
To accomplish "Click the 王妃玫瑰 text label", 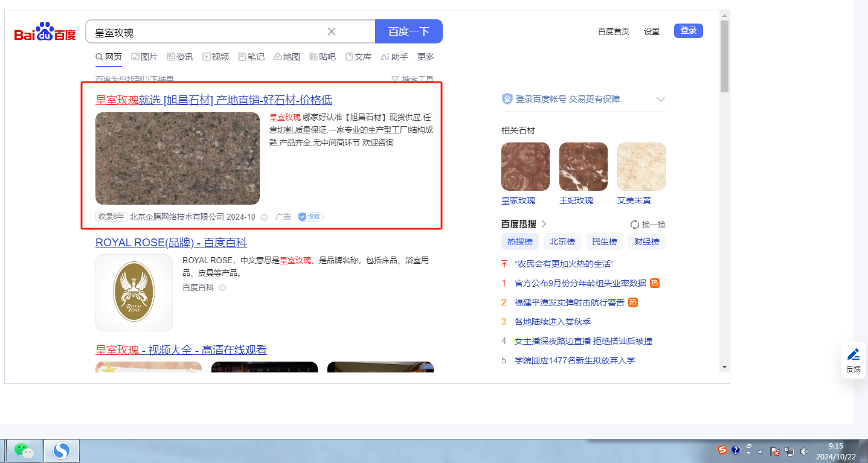I will 576,200.
